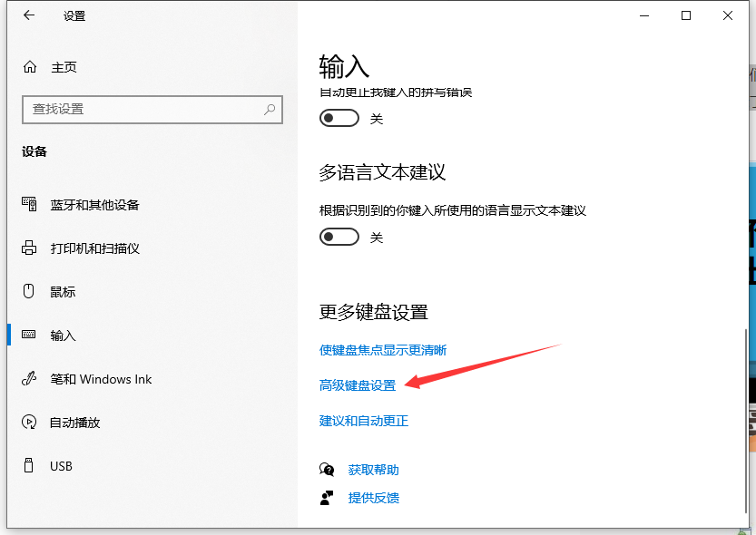Click the pen icon for 笔和 Windows Ink
The width and height of the screenshot is (756, 535).
coord(29,379)
